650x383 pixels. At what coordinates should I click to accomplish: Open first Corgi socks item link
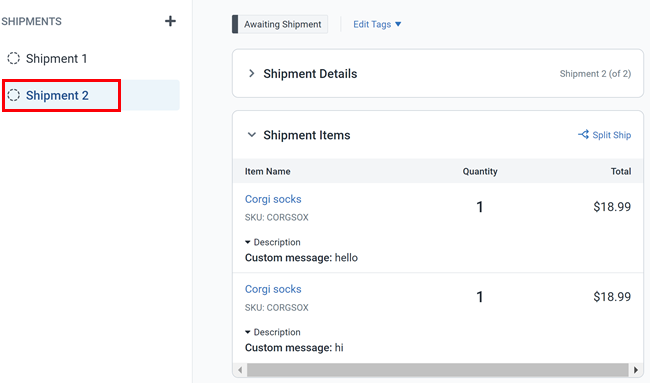[273, 199]
